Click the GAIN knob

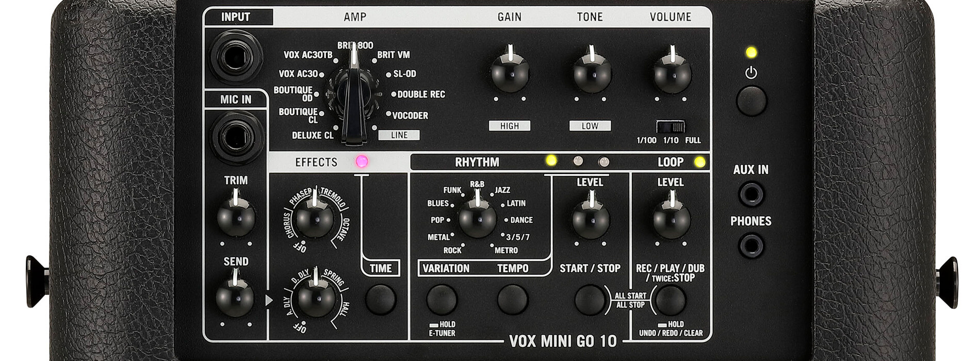tap(510, 73)
